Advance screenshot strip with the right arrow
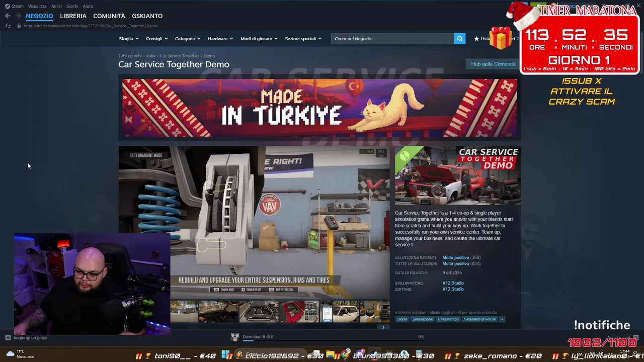644x362 pixels. tap(383, 327)
